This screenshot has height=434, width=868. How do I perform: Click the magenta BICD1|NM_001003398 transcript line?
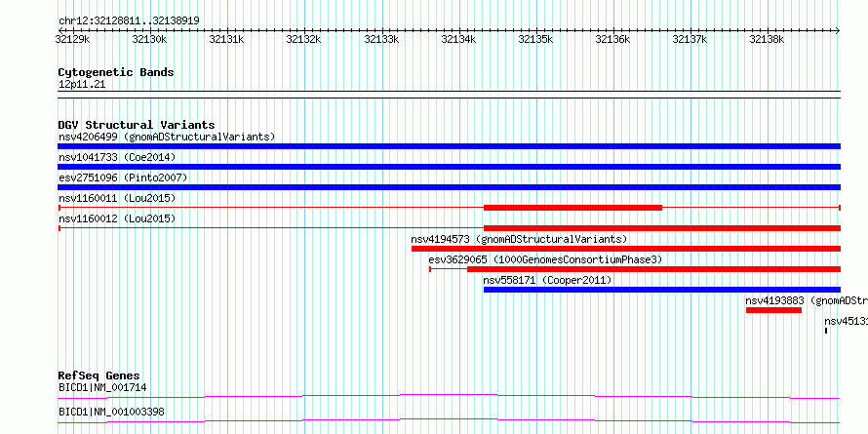(x=449, y=420)
